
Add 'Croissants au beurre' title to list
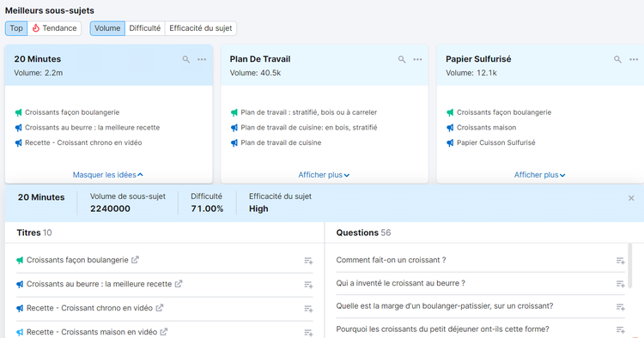(308, 284)
